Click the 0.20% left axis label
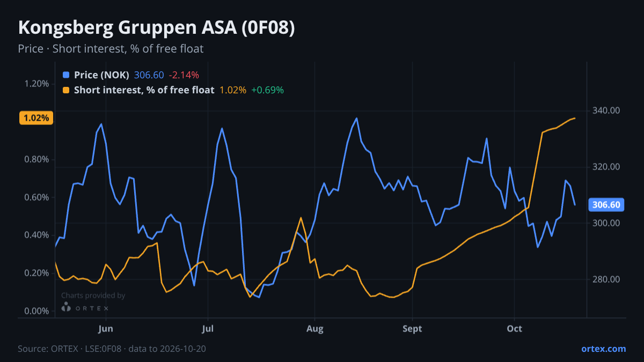Image resolution: width=644 pixels, height=362 pixels. coord(36,273)
